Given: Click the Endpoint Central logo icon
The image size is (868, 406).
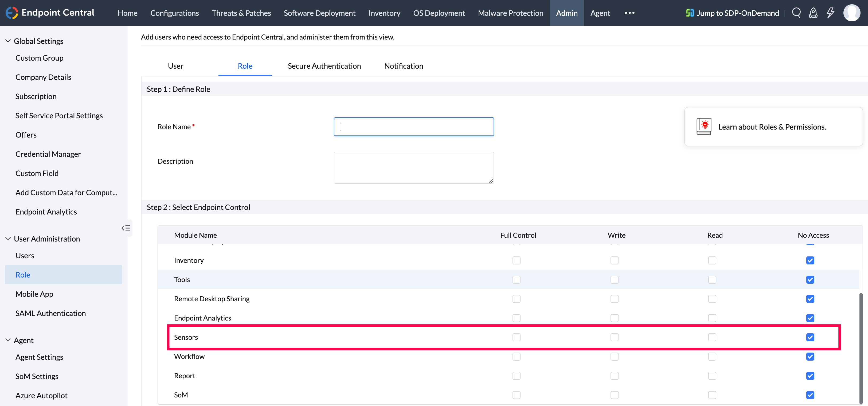Looking at the screenshot, I should [x=11, y=13].
